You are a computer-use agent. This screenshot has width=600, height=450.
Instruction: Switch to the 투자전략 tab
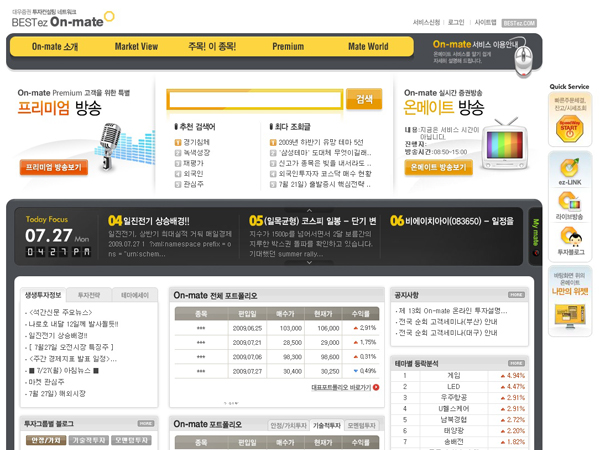click(x=88, y=296)
